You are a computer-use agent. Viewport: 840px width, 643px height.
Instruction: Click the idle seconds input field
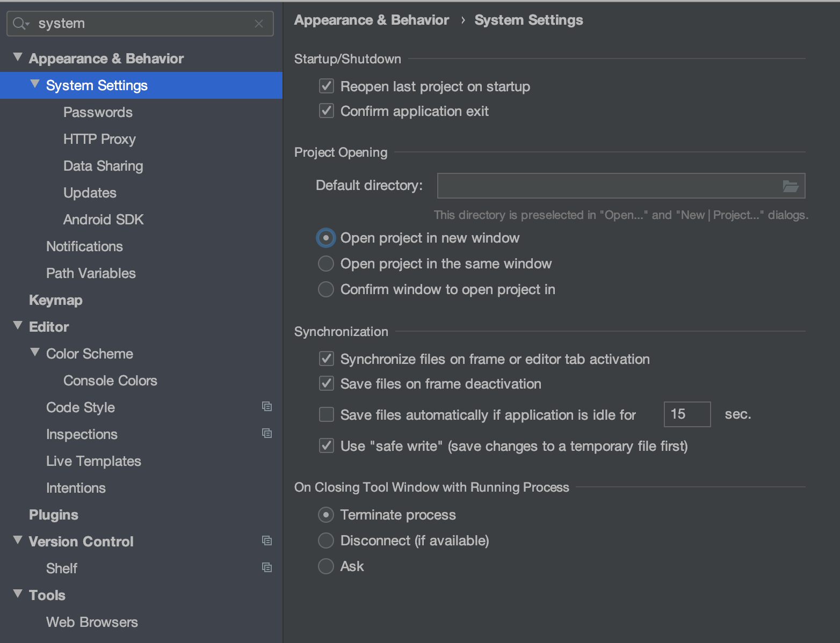(x=687, y=414)
